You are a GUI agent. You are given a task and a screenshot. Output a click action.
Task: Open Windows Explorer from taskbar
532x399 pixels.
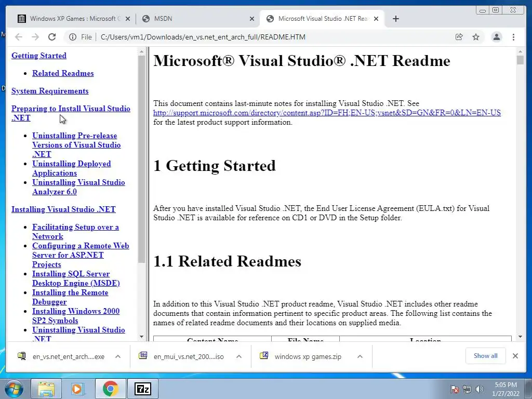tap(46, 389)
